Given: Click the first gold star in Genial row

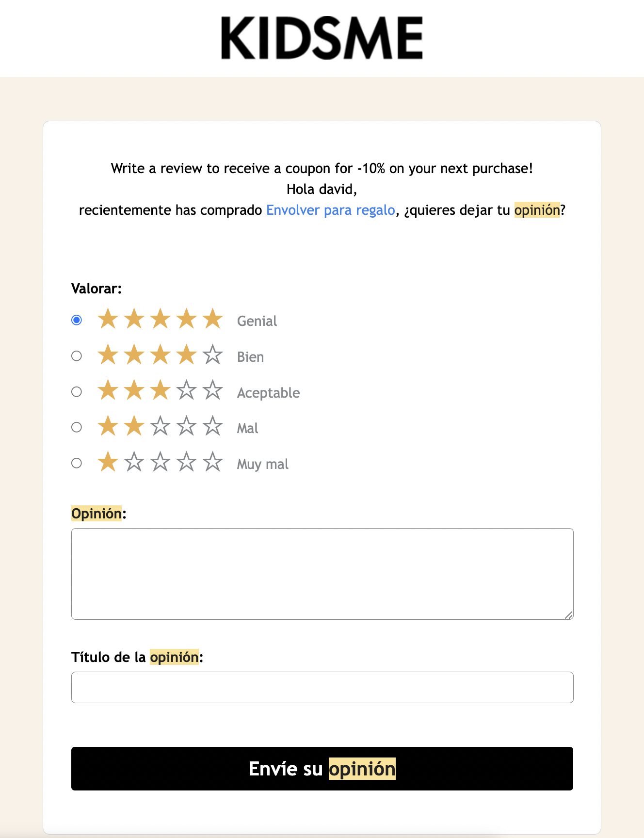Looking at the screenshot, I should click(x=108, y=319).
